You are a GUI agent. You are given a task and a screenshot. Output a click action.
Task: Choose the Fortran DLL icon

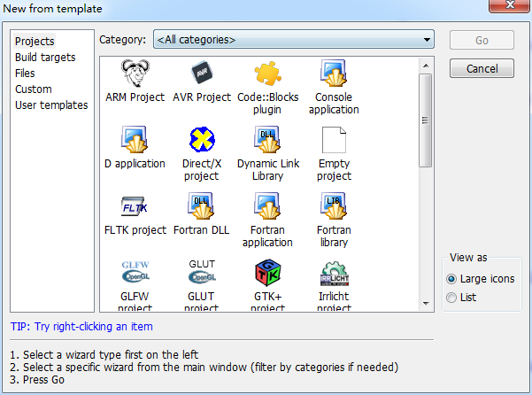(201, 206)
